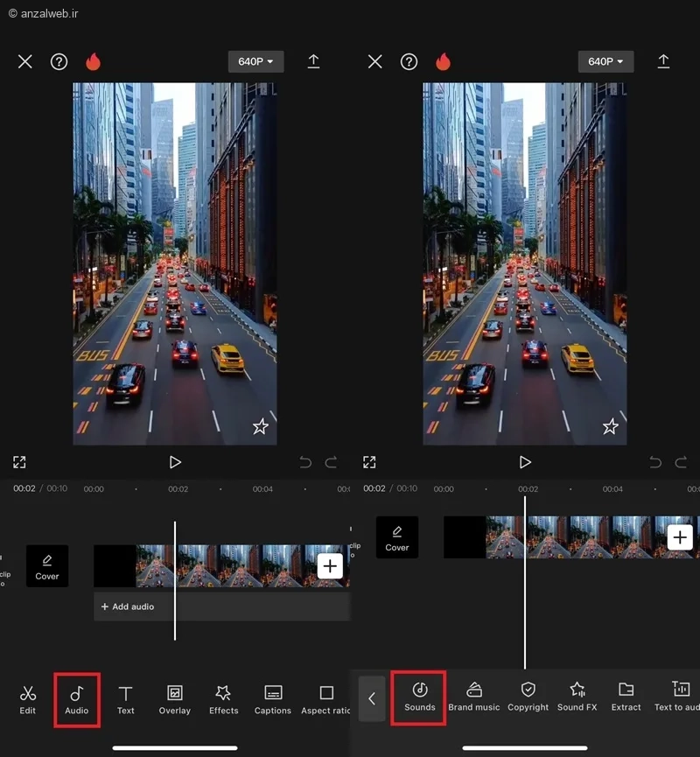Click Add audio track below the clip

[x=131, y=606]
